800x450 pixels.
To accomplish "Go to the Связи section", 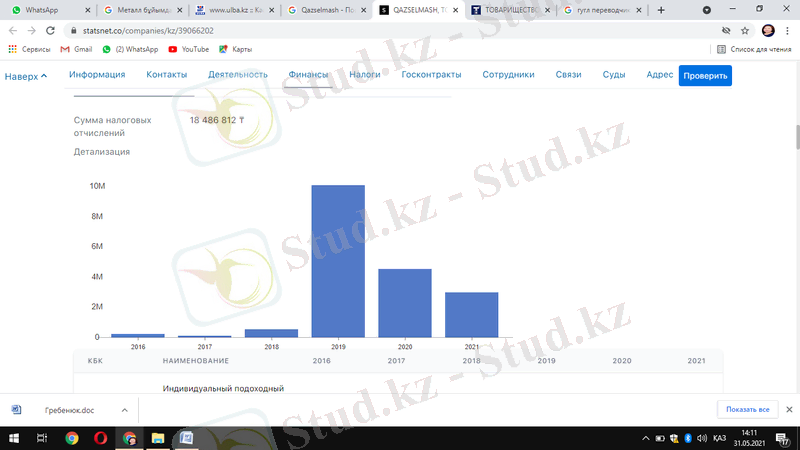I will tap(568, 74).
